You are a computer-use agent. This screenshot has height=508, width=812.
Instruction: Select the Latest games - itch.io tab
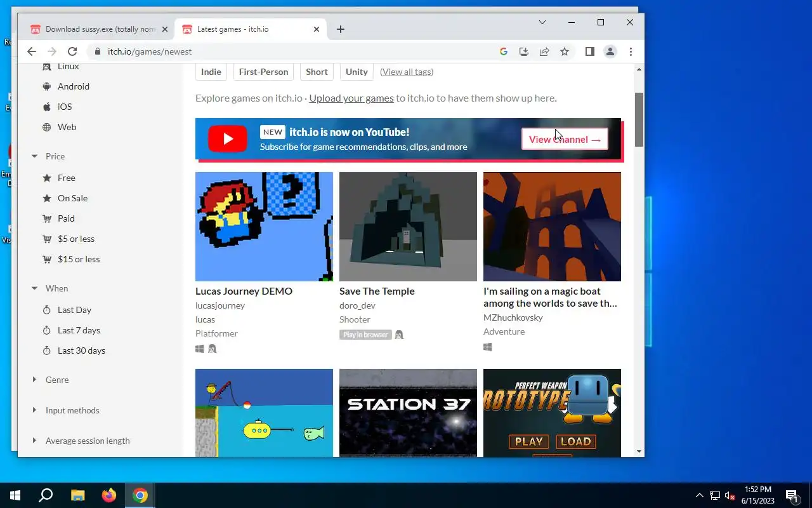(x=251, y=29)
